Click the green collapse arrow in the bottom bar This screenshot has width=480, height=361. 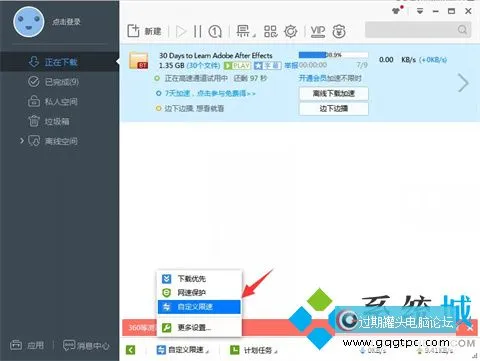click(x=131, y=350)
